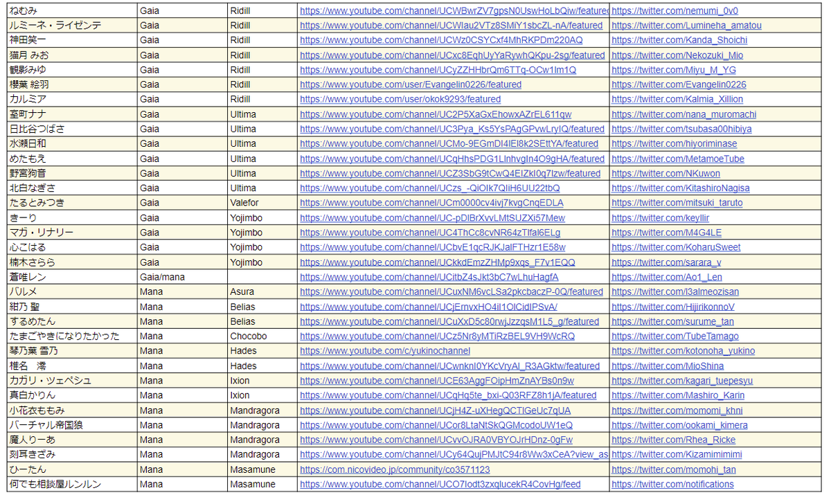The image size is (831, 504).
Task: Open the YouTube channel link for たるとみつき
Action: 431,203
